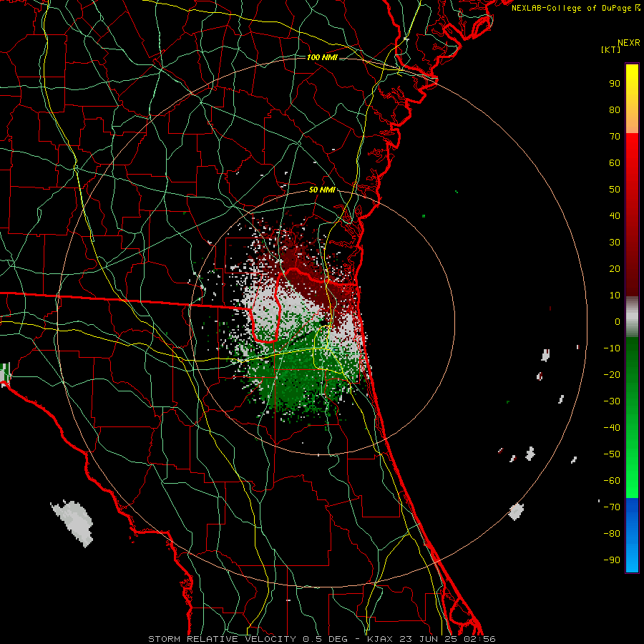Click the "-60" scale value
This screenshot has height=644, width=644.
tap(612, 481)
